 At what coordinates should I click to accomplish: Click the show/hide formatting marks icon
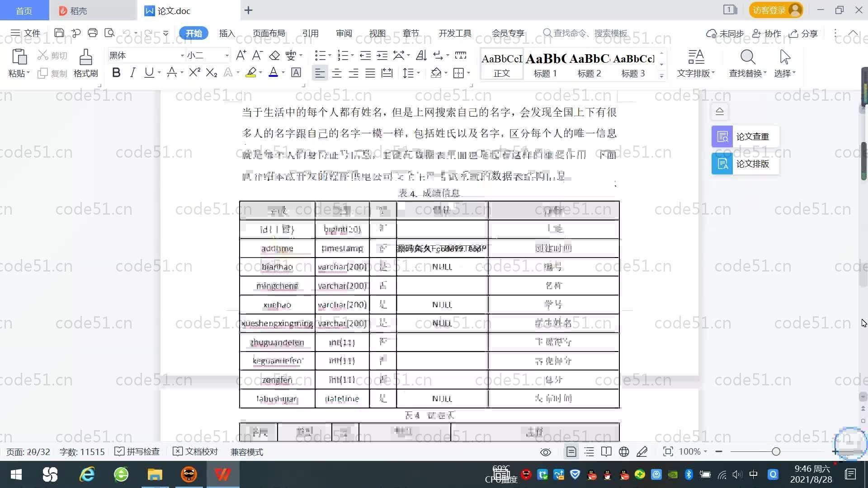click(x=438, y=55)
